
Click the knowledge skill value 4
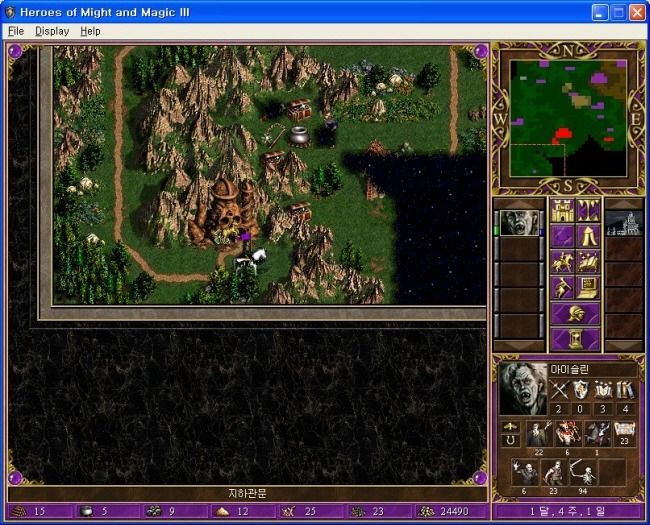(x=625, y=409)
